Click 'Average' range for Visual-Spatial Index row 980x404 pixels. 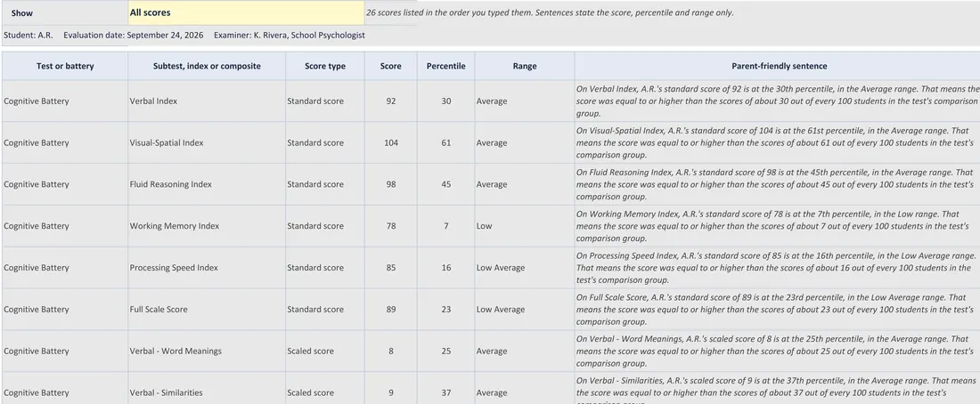pos(525,143)
